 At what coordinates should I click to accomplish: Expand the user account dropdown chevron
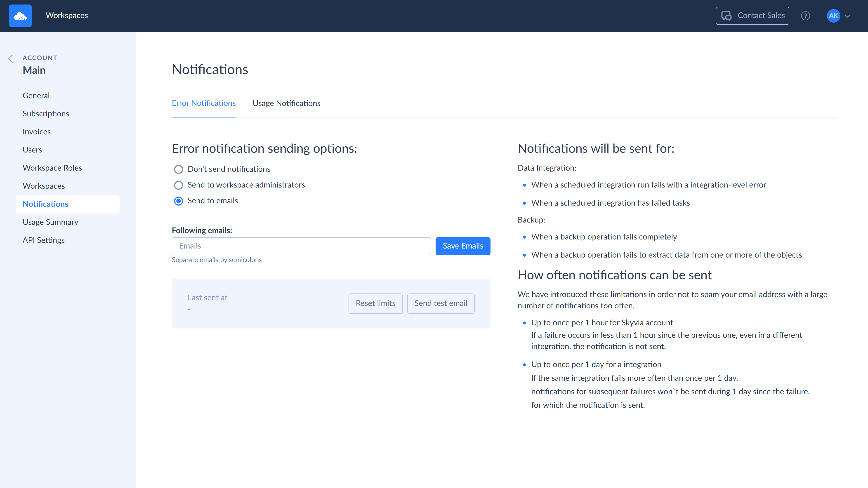pos(847,16)
